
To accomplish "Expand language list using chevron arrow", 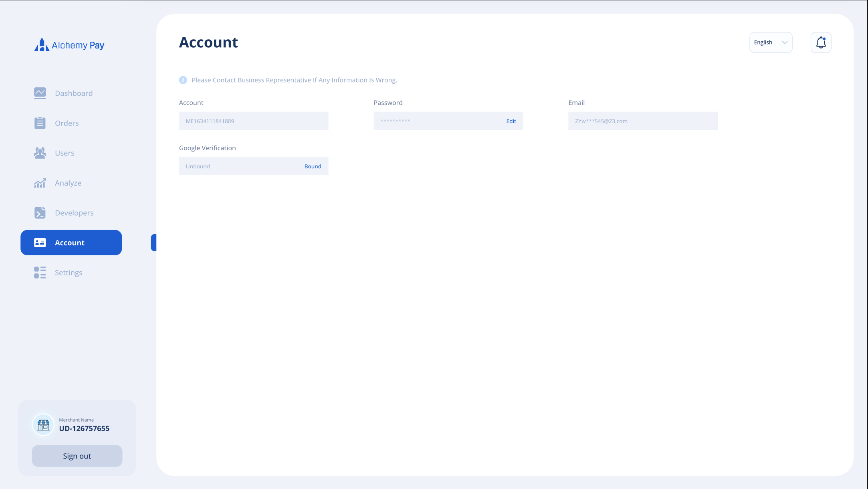I will point(785,42).
